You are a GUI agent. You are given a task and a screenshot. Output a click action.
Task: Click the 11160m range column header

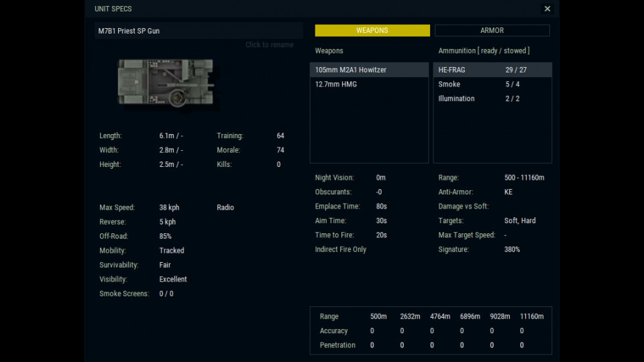[531, 316]
